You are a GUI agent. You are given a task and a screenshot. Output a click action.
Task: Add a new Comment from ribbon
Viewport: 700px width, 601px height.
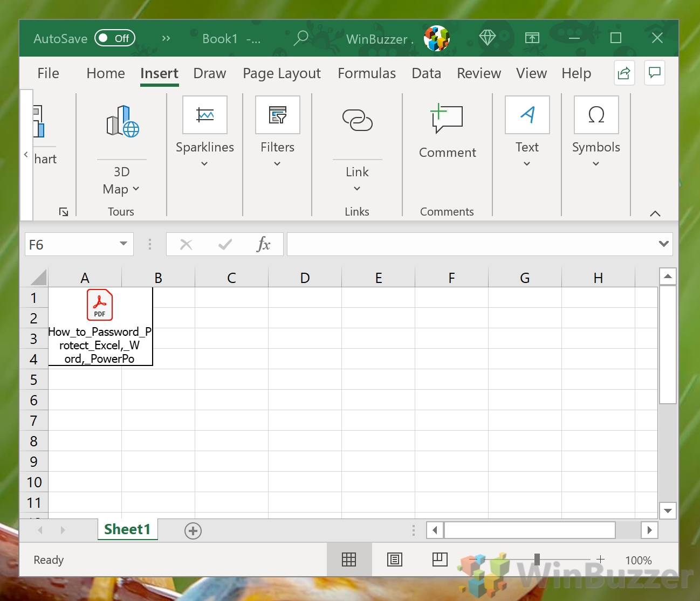[x=447, y=120]
